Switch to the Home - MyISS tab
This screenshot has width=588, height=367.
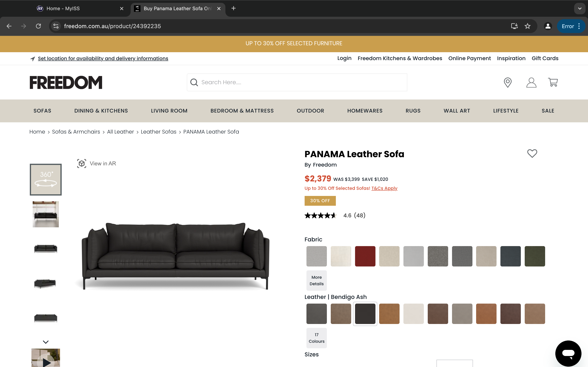tap(63, 9)
